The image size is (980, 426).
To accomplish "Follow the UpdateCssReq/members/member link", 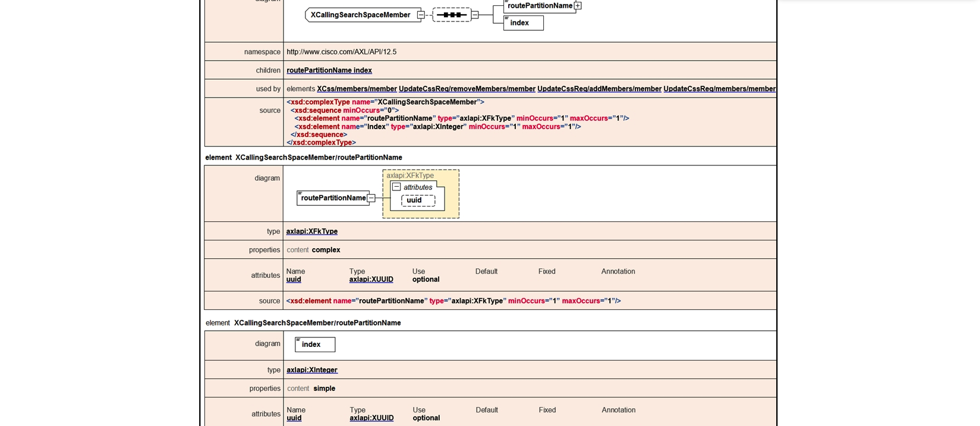I will click(719, 89).
